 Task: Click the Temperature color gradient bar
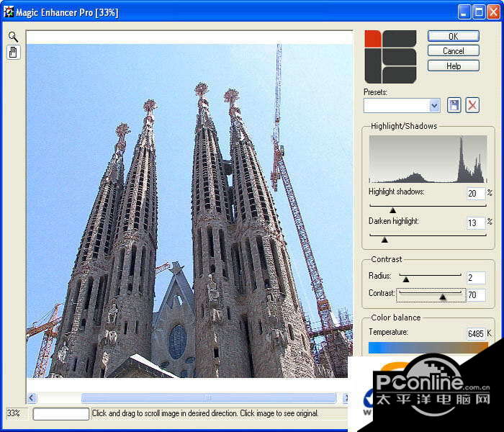pos(428,348)
